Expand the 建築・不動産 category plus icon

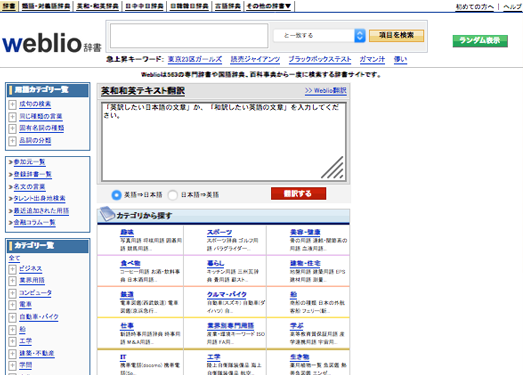click(12, 354)
